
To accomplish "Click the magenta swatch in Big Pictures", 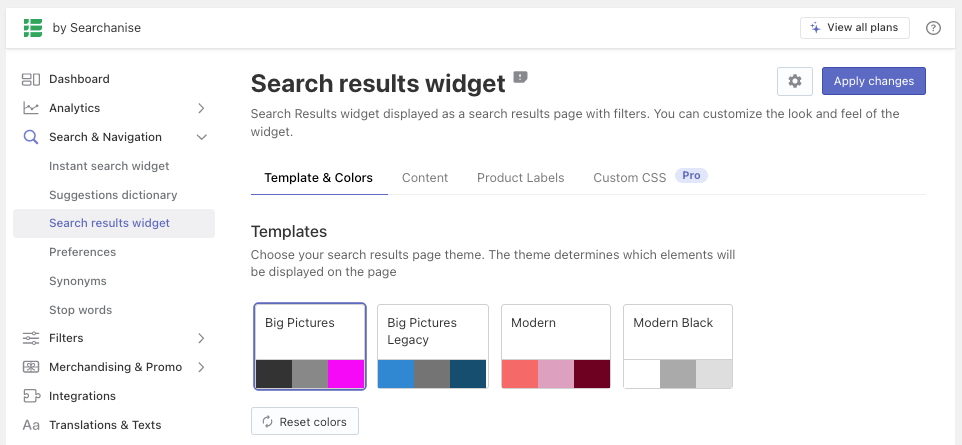I will point(347,374).
